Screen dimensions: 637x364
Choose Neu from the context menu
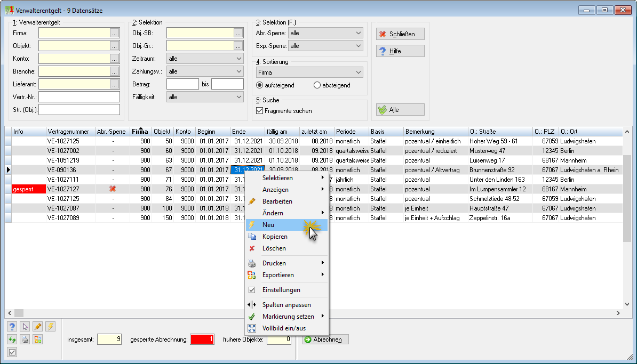coord(287,225)
